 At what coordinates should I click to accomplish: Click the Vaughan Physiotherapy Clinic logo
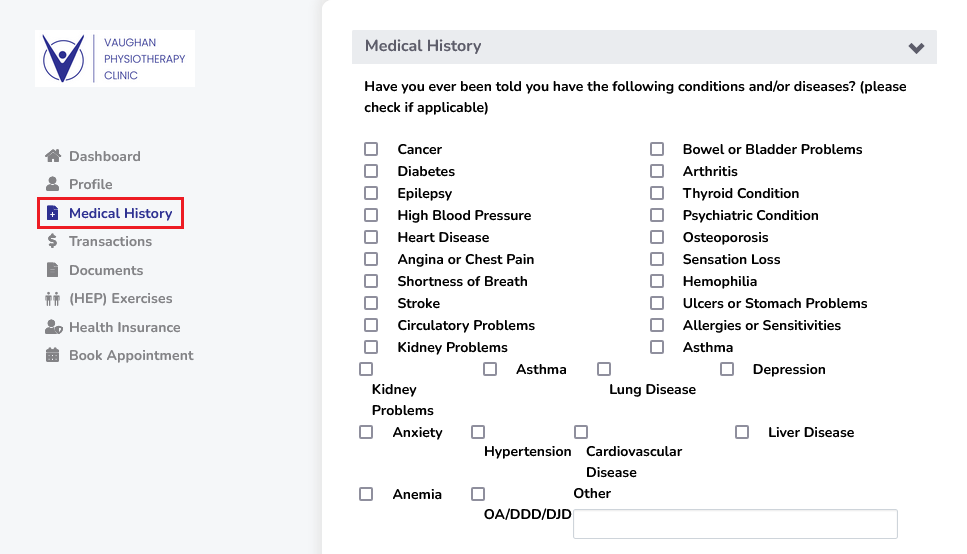114,58
